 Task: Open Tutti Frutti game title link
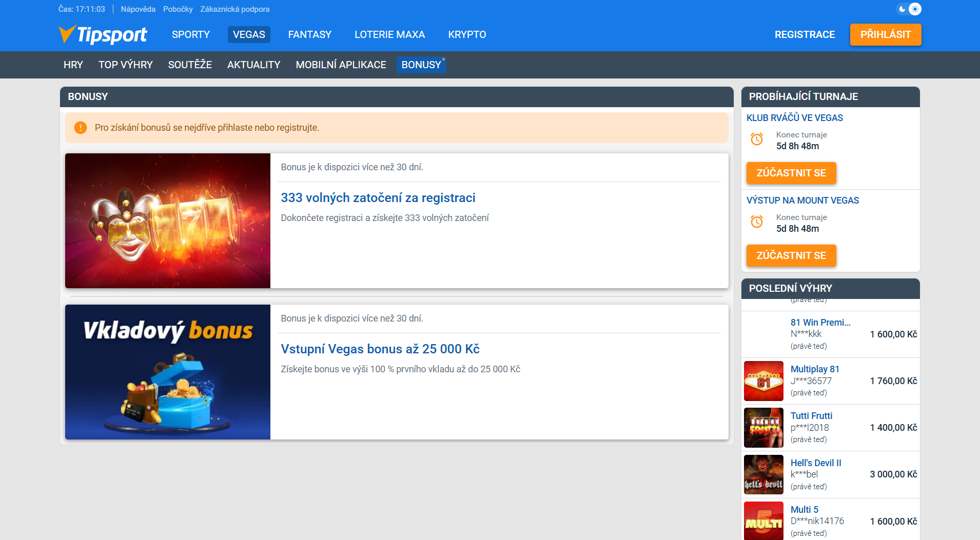pyautogui.click(x=811, y=415)
